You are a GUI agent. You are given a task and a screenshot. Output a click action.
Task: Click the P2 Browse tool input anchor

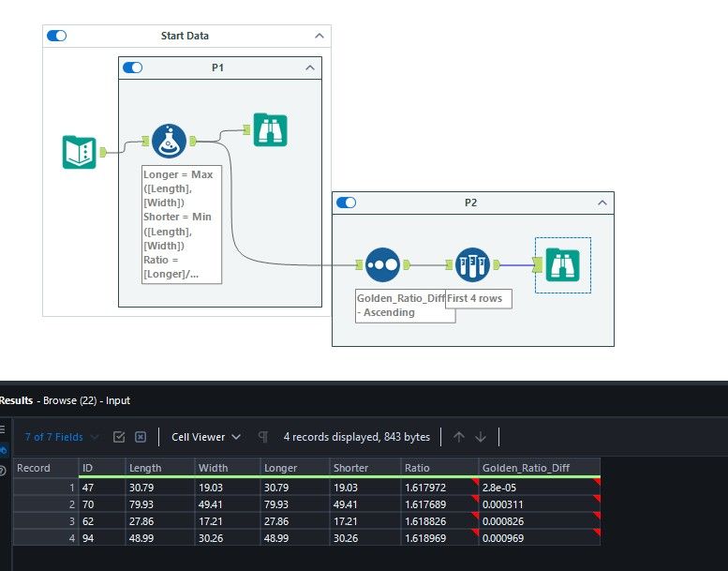coord(538,264)
